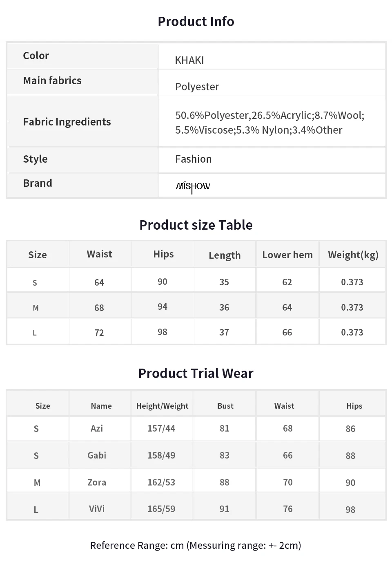Click the Polyester main fabrics value
Image resolution: width=392 pixels, height=566 pixels.
[197, 87]
